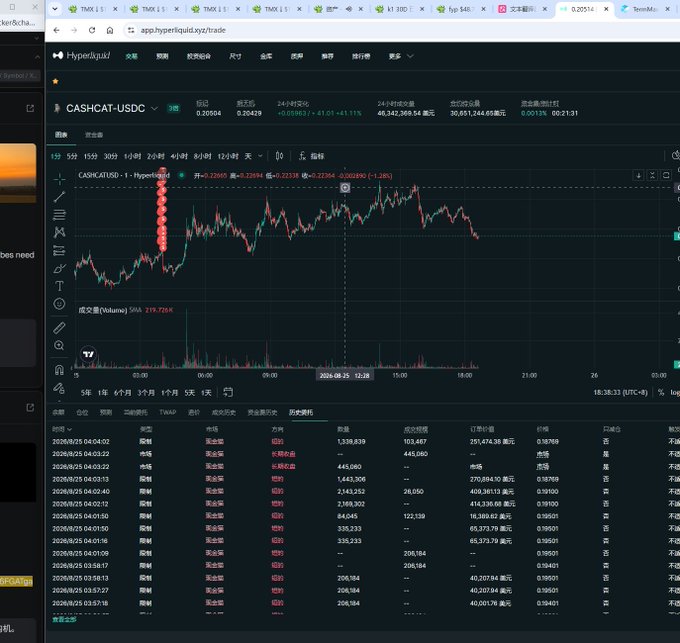Activate the zoom-in magnifier tool
The width and height of the screenshot is (680, 643).
click(59, 346)
